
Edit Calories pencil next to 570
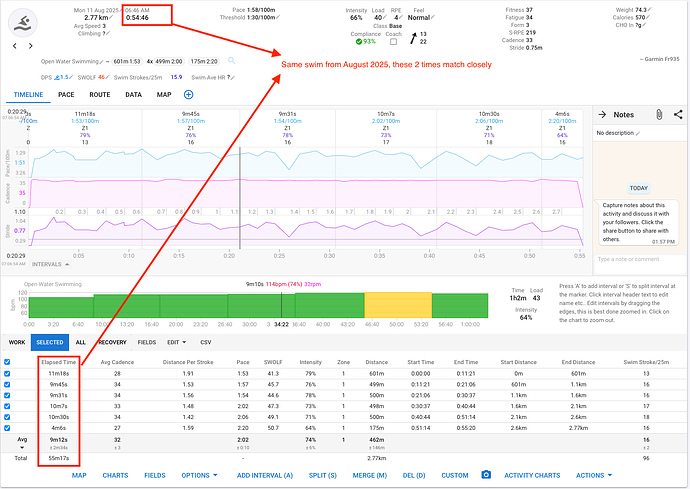(648, 18)
